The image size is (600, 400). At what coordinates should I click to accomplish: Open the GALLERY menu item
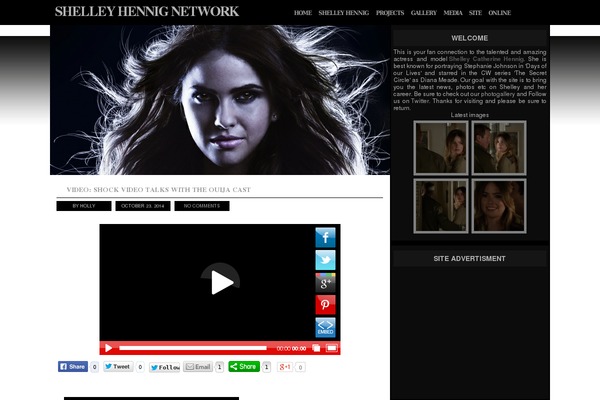[424, 13]
